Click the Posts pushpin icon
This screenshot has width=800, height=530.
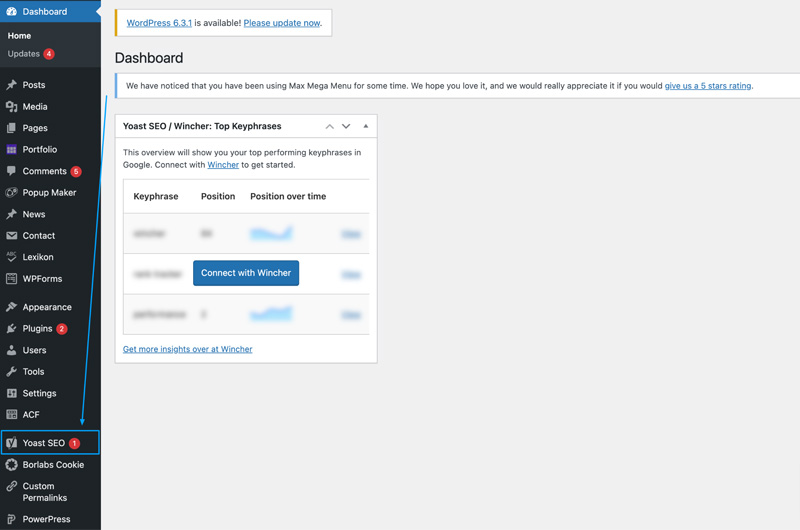(11, 85)
